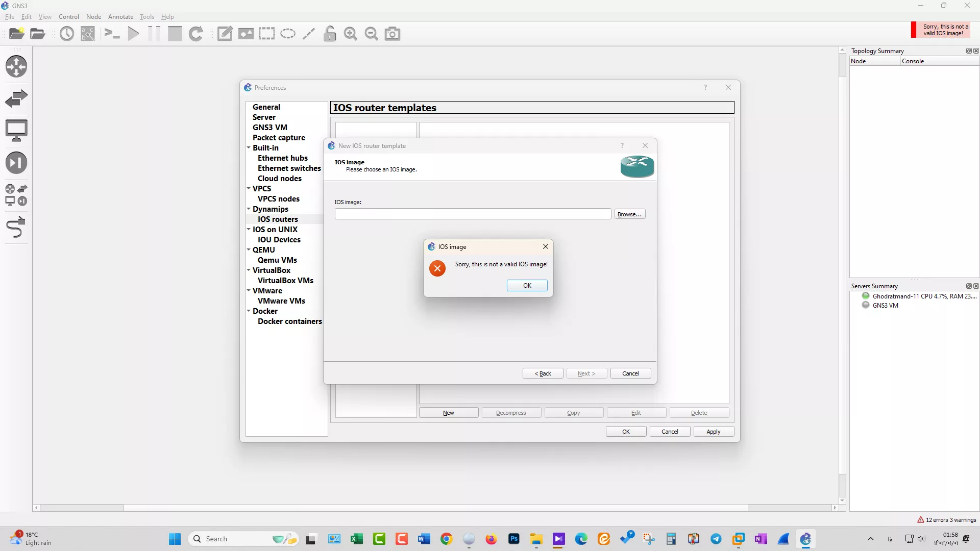The height and width of the screenshot is (551, 980).
Task: Click the Ghodratmand-11 server entry
Action: pyautogui.click(x=919, y=296)
